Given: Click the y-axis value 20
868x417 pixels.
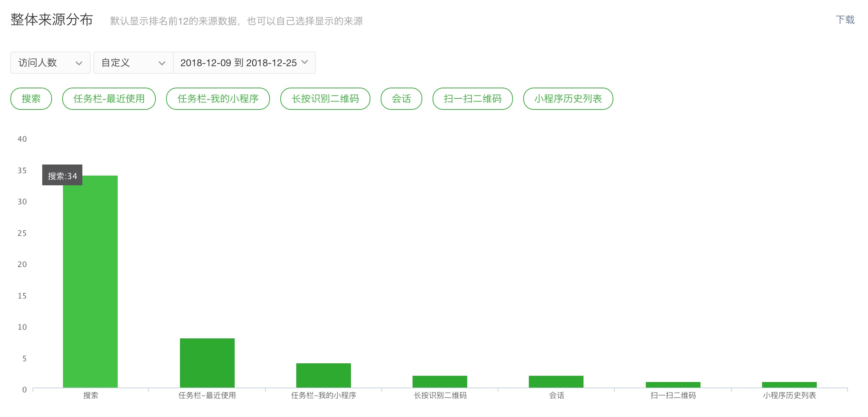Looking at the screenshot, I should coord(22,265).
